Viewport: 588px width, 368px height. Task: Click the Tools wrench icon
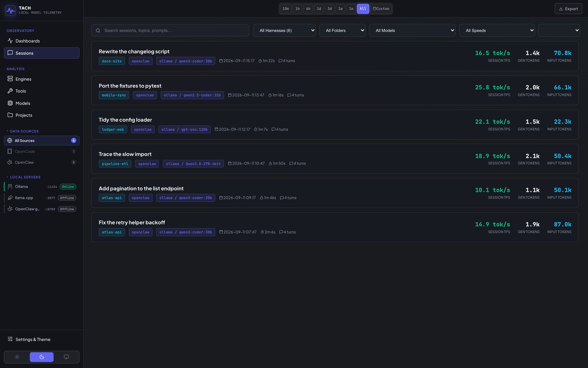pyautogui.click(x=10, y=91)
